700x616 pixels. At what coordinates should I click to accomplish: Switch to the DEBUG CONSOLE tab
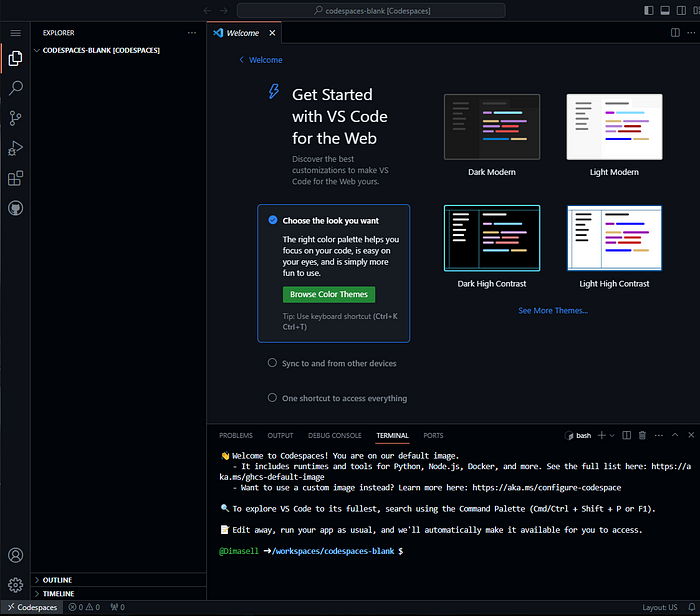coord(335,435)
